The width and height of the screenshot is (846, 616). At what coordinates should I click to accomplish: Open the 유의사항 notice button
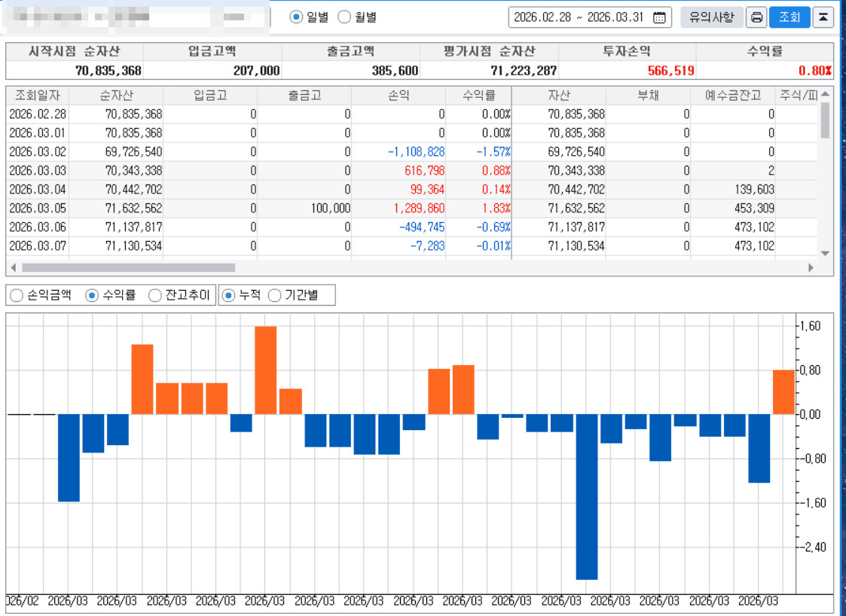(x=711, y=17)
